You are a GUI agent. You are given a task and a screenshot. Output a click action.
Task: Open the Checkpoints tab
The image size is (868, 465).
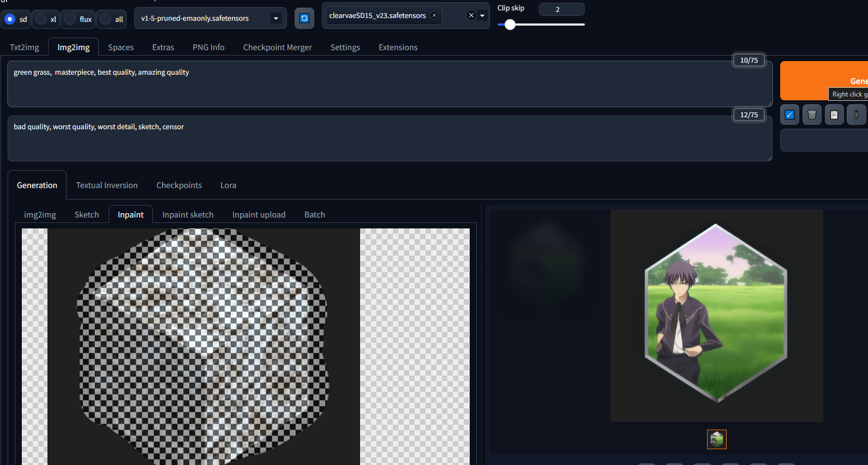coord(179,185)
